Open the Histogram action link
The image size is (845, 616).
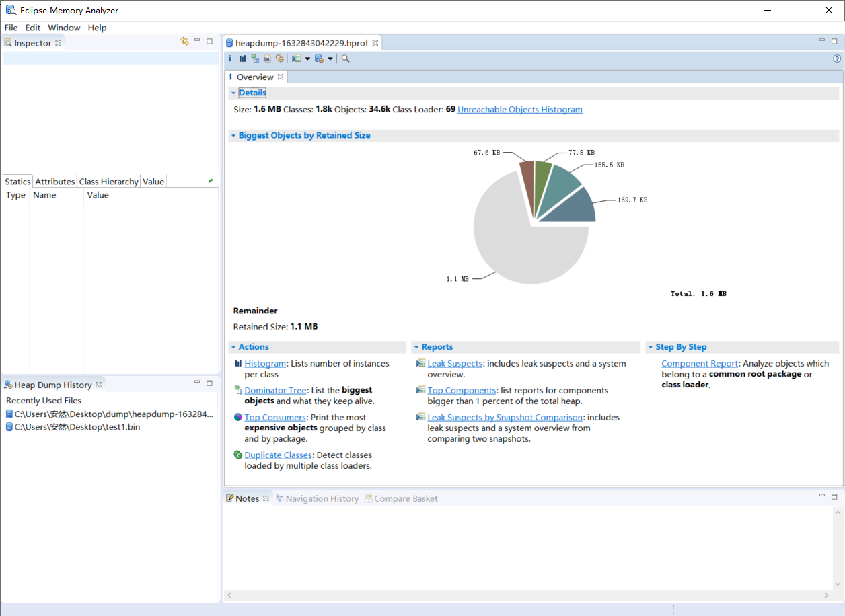[x=265, y=364]
